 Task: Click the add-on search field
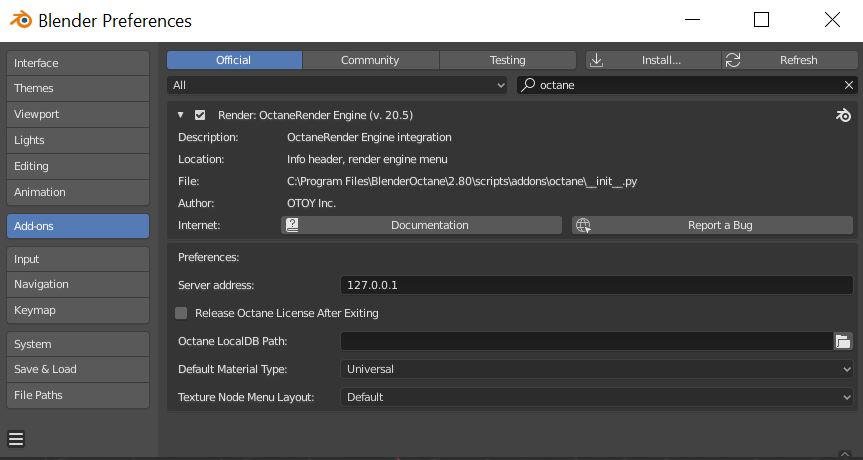687,85
